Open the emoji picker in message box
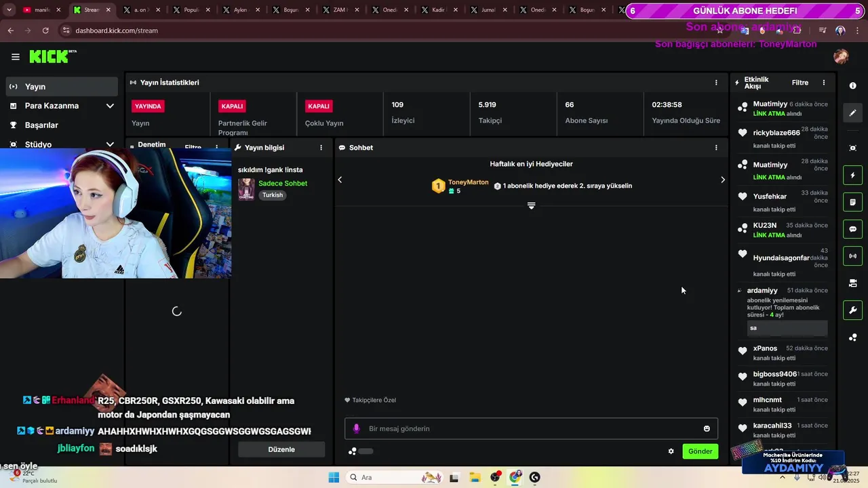The width and height of the screenshot is (868, 488). click(707, 428)
